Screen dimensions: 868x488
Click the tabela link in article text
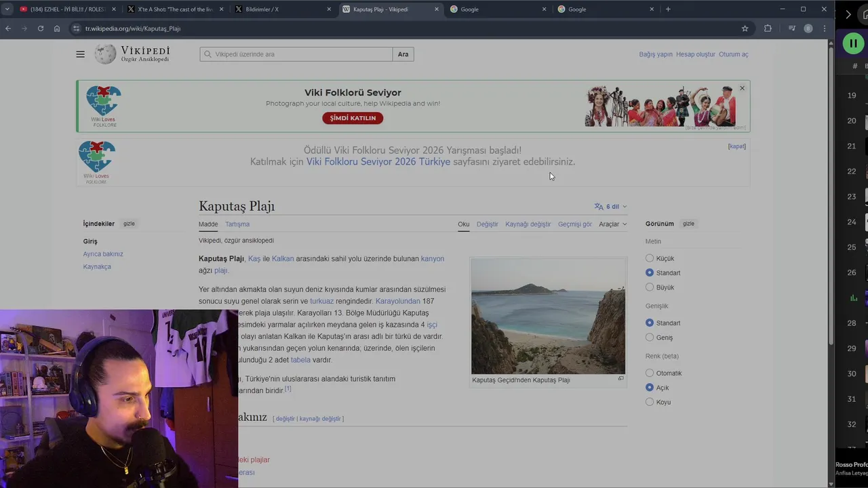[x=300, y=360]
